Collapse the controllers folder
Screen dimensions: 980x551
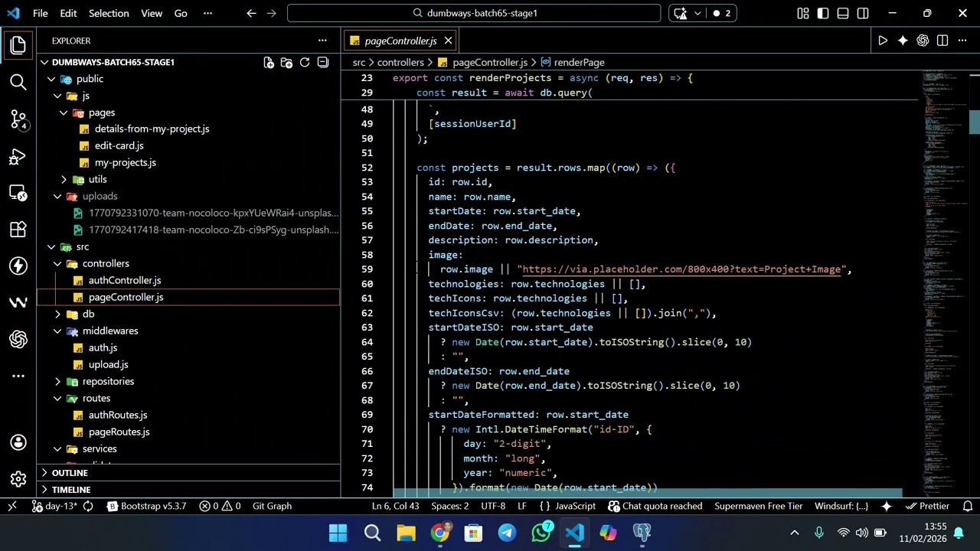pyautogui.click(x=106, y=263)
